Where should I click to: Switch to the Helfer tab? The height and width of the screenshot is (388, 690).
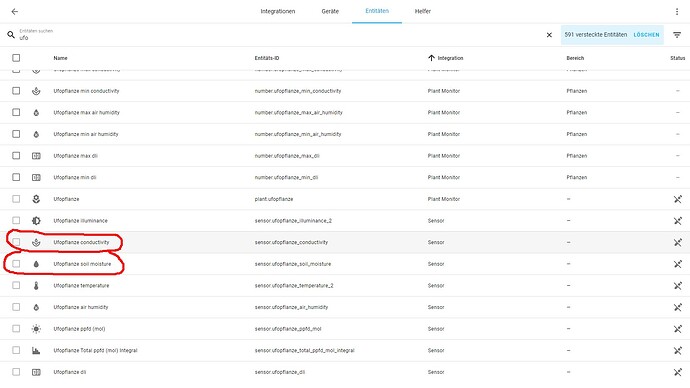[422, 11]
